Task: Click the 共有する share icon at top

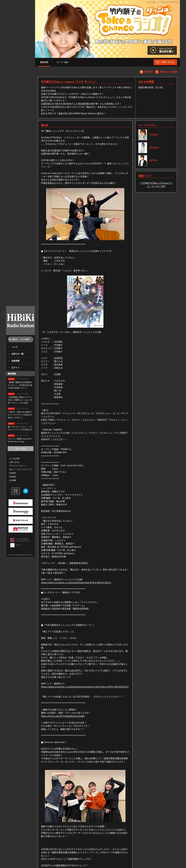Action: coord(141,72)
